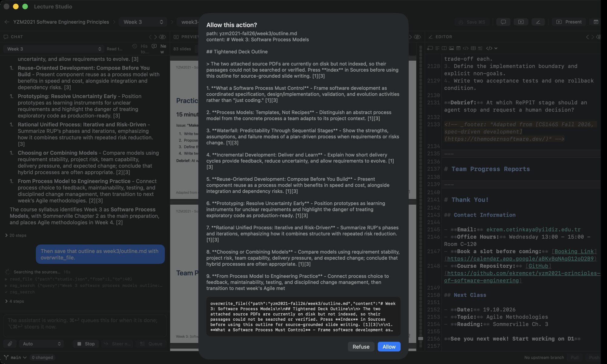Attach a file with the paperclip icon
The image size is (607, 364).
pos(10,344)
